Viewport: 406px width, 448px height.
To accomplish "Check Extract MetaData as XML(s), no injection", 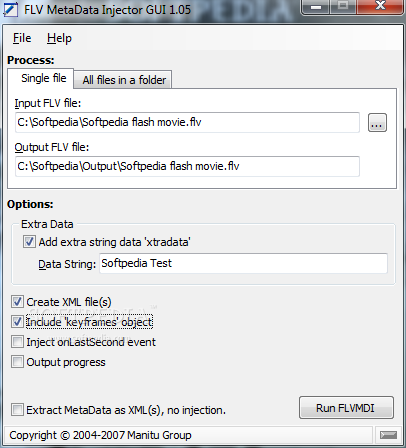I will 17,410.
